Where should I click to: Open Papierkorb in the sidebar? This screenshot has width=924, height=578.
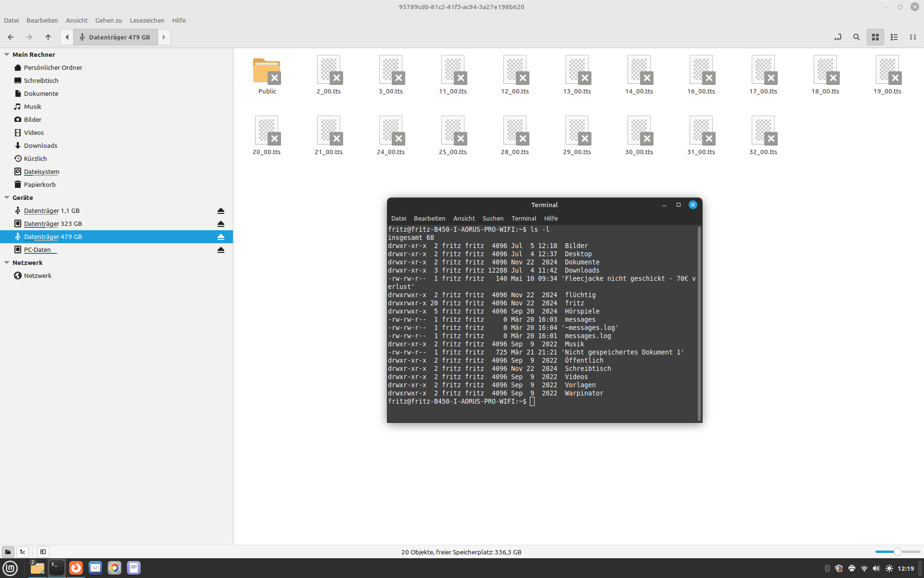pos(39,184)
